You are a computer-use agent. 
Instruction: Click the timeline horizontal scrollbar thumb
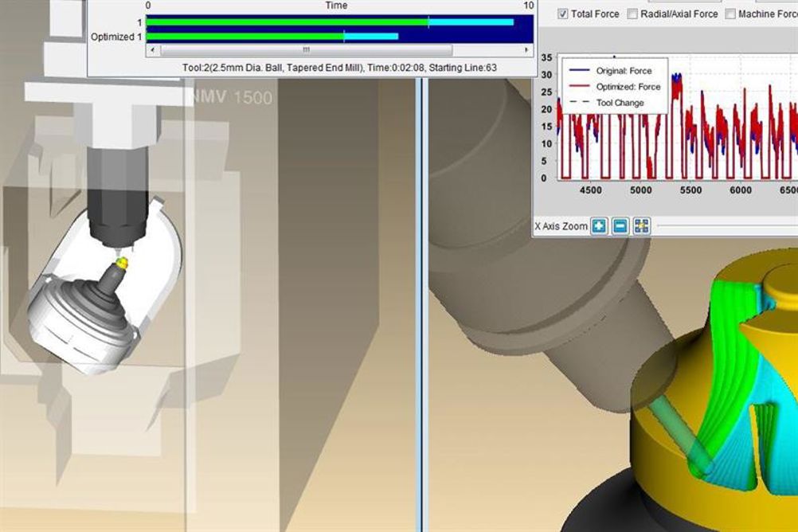tap(307, 50)
